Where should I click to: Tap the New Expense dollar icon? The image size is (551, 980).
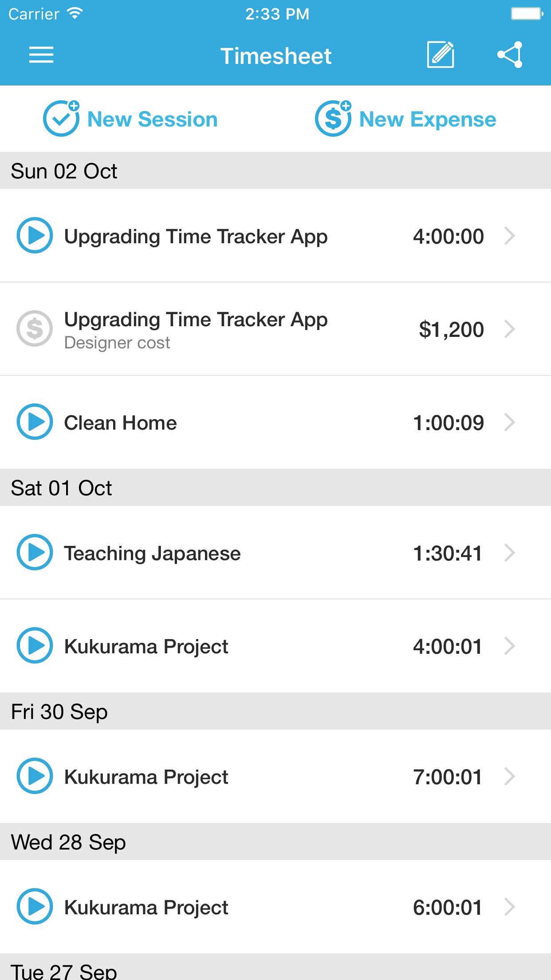(333, 119)
